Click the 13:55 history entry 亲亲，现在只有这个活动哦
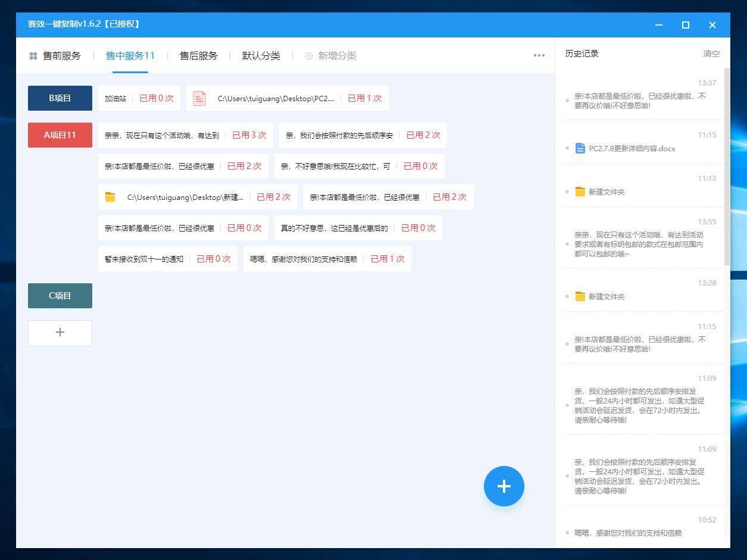This screenshot has height=560, width=747. pos(639,244)
